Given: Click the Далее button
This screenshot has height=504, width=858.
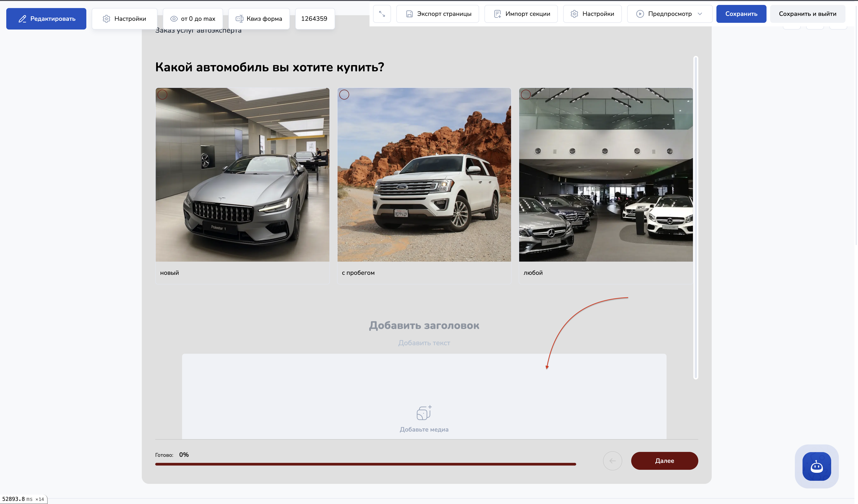Looking at the screenshot, I should pos(665,461).
